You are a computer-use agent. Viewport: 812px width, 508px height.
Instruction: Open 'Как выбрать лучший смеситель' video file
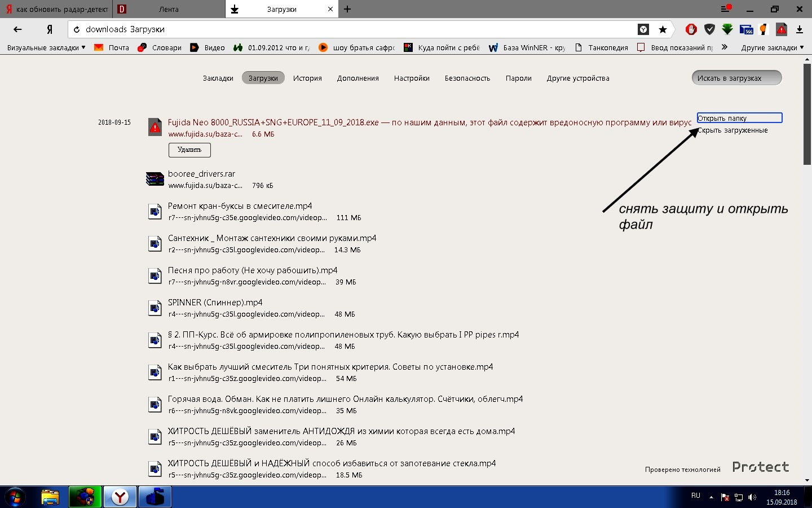(x=330, y=367)
